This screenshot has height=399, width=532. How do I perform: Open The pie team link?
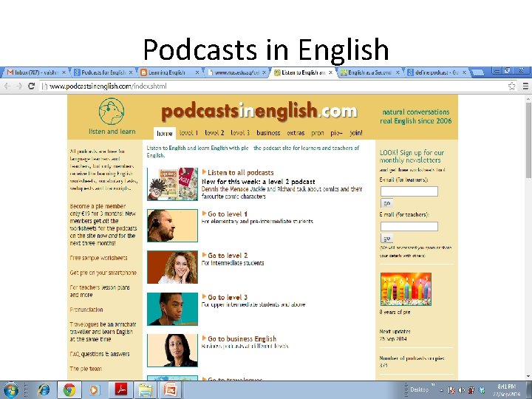(86, 369)
